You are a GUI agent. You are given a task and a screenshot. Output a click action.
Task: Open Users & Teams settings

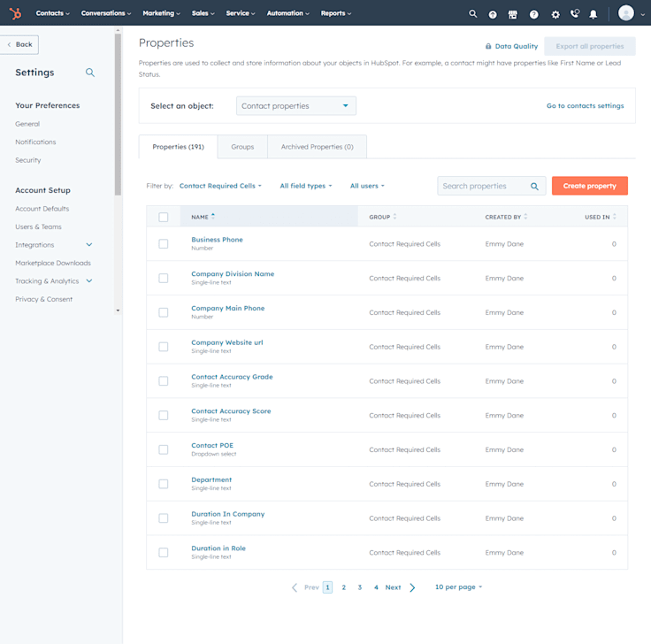coord(38,227)
